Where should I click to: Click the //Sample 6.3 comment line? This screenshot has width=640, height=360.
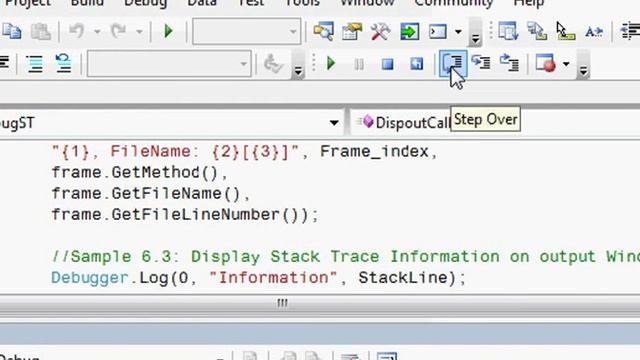[346, 257]
